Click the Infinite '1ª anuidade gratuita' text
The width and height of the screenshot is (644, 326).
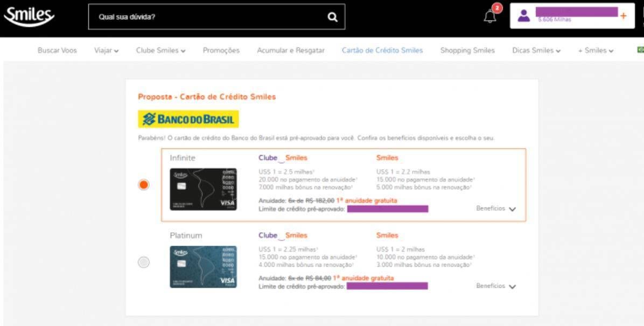367,200
